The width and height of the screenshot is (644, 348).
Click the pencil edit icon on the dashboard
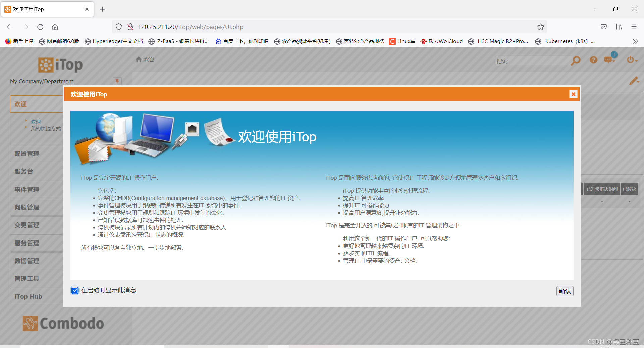point(634,81)
